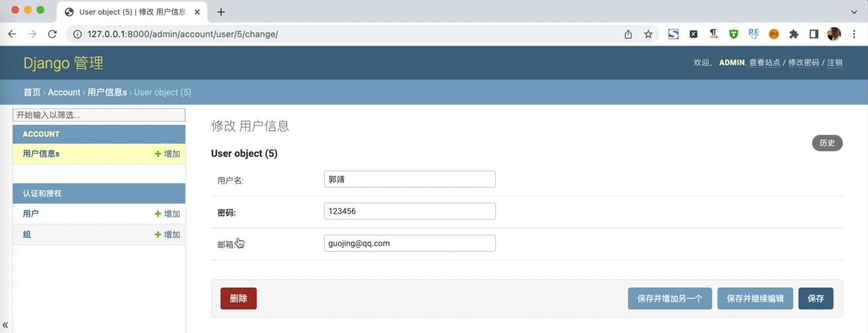This screenshot has width=868, height=333.
Task: Open the black X extension icon
Action: click(693, 34)
